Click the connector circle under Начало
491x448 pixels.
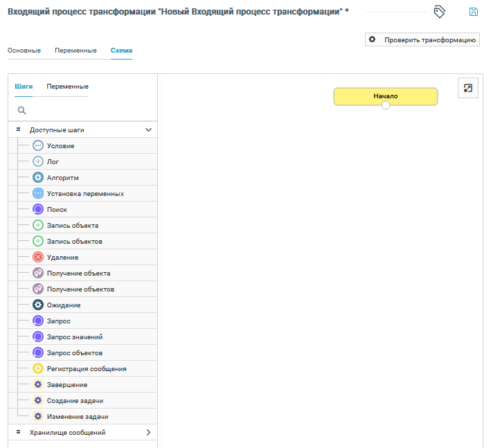pos(386,105)
